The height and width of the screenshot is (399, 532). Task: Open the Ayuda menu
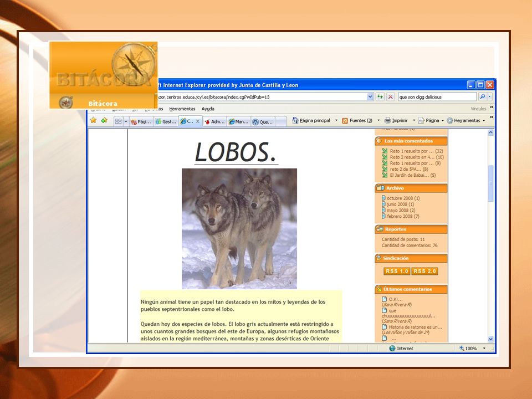coord(208,109)
